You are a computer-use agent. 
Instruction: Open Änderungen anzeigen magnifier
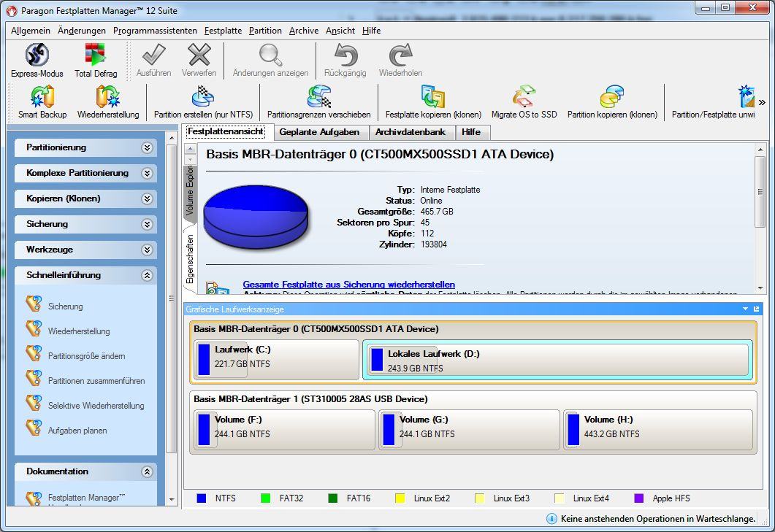[271, 55]
